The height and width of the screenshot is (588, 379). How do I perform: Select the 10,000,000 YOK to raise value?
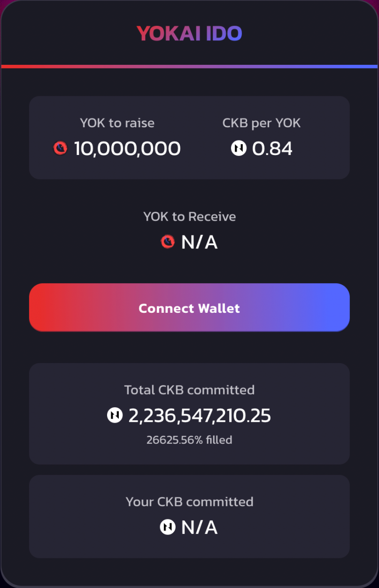[x=127, y=148]
